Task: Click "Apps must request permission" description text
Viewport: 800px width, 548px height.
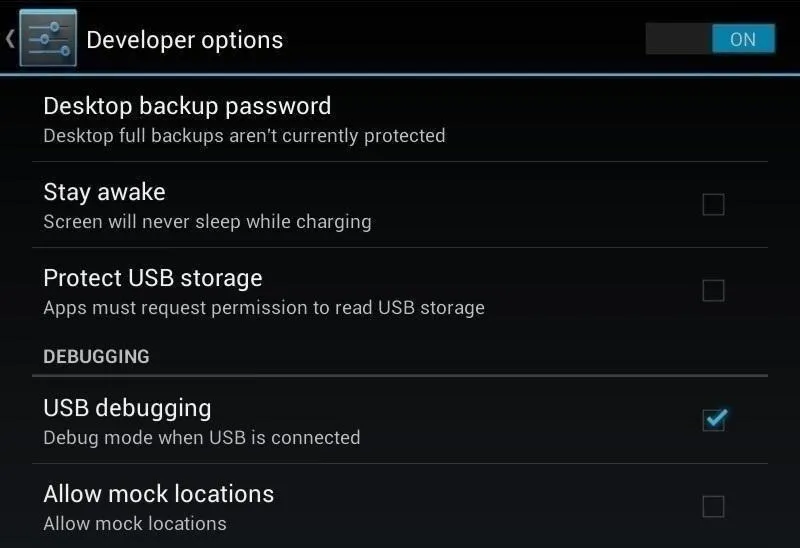Action: [263, 307]
